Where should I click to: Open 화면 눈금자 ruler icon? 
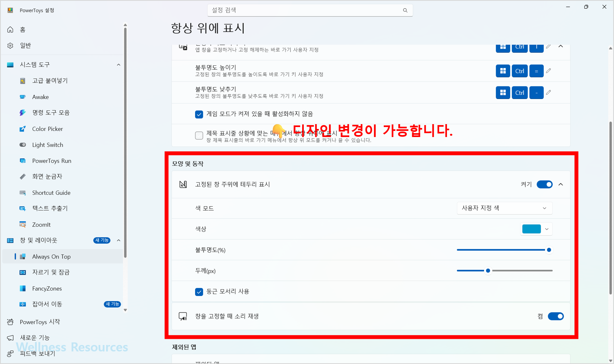23,176
